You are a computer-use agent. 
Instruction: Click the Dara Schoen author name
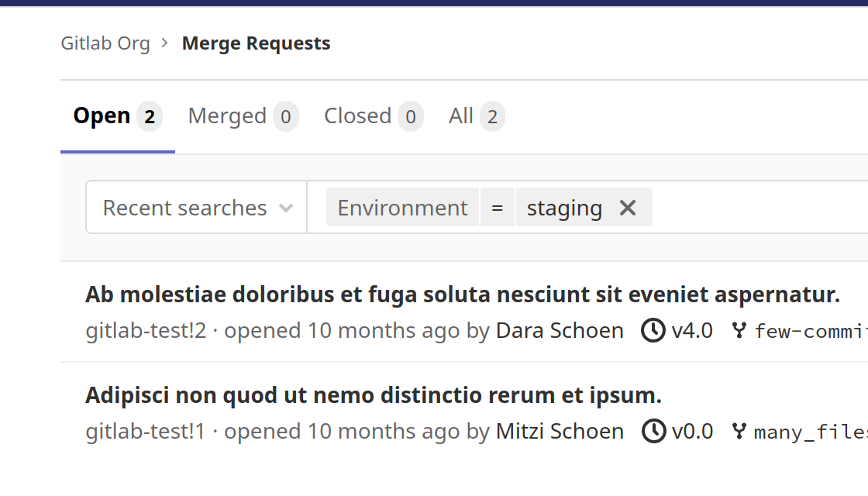click(x=560, y=329)
